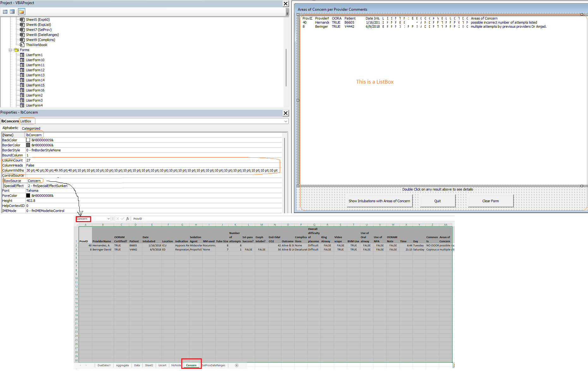The image size is (588, 371).
Task: Select the BorderStyle property row
Action: pos(142,150)
